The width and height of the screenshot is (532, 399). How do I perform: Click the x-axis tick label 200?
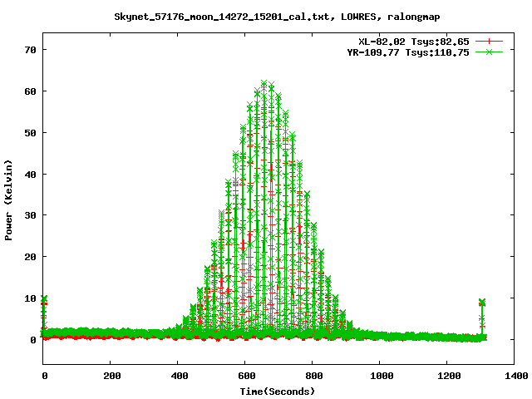(x=111, y=376)
